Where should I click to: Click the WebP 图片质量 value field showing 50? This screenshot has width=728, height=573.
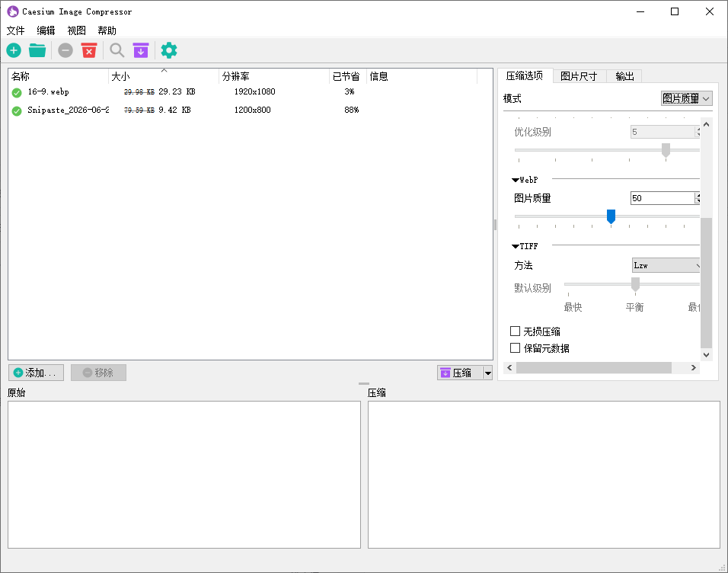(662, 198)
